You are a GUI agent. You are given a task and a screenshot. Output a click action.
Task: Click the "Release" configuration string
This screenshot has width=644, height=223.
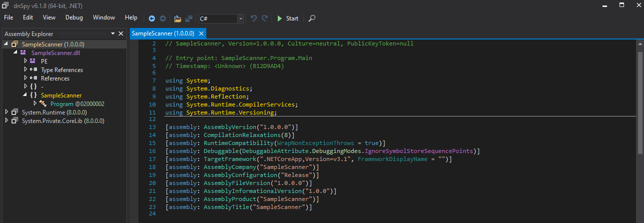(296, 175)
